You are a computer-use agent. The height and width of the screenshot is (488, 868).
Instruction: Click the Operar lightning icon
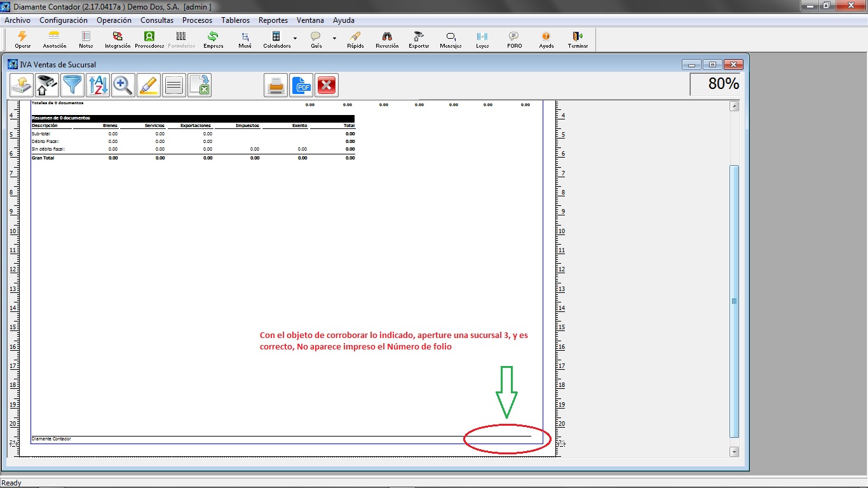point(23,39)
